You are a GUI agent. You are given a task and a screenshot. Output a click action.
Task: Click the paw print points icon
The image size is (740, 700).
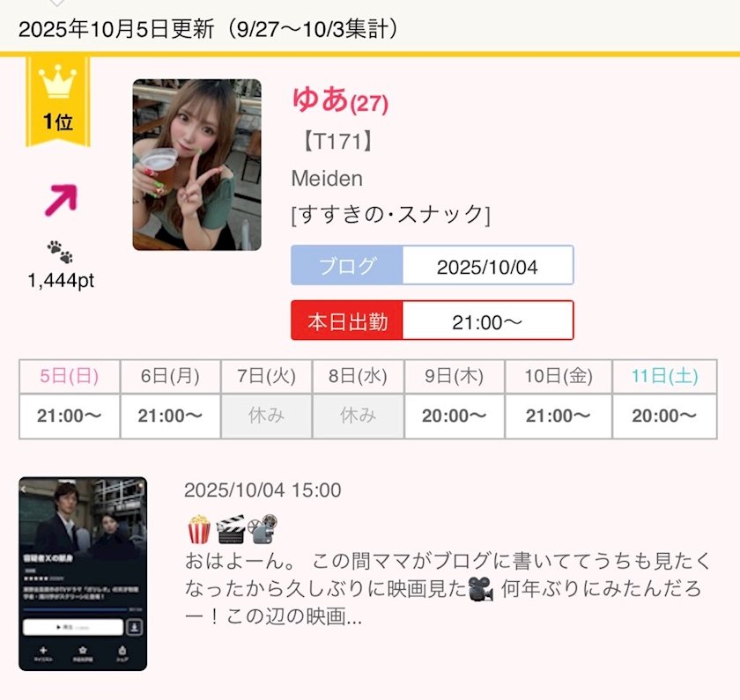[x=61, y=252]
